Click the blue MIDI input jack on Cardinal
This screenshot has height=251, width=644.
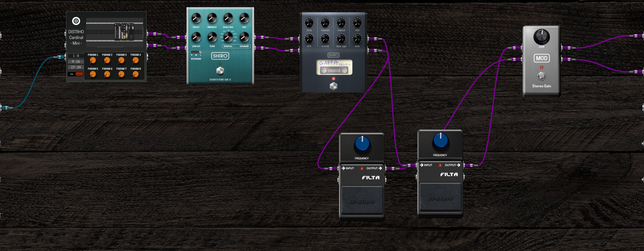pos(61,57)
